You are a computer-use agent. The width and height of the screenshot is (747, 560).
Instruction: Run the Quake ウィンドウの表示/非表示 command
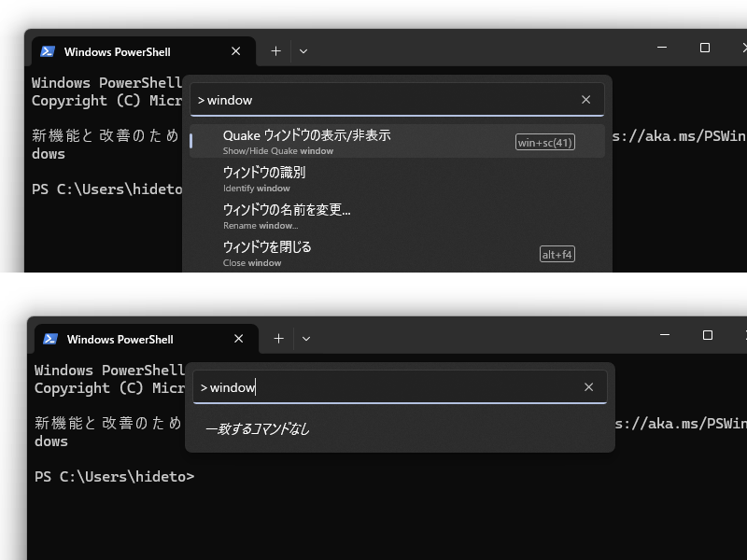(x=327, y=140)
